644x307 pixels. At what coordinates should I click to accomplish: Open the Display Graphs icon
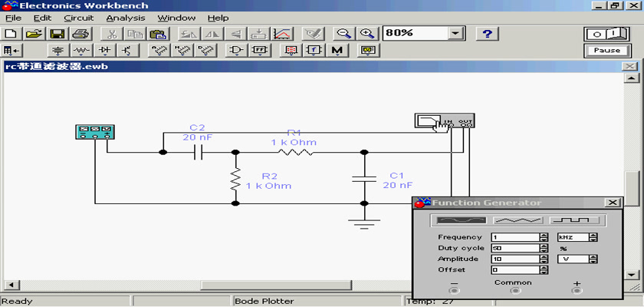coord(282,34)
